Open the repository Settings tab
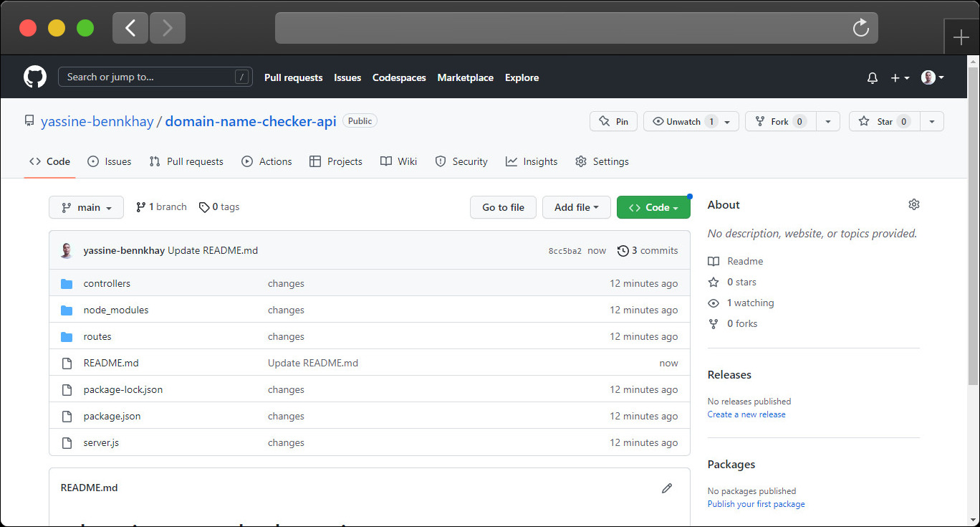 [602, 161]
